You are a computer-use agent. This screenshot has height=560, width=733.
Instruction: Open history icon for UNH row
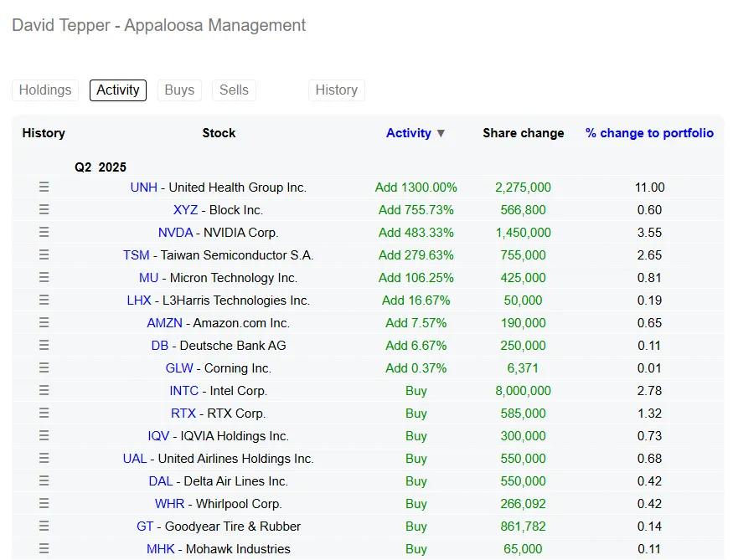click(x=44, y=188)
